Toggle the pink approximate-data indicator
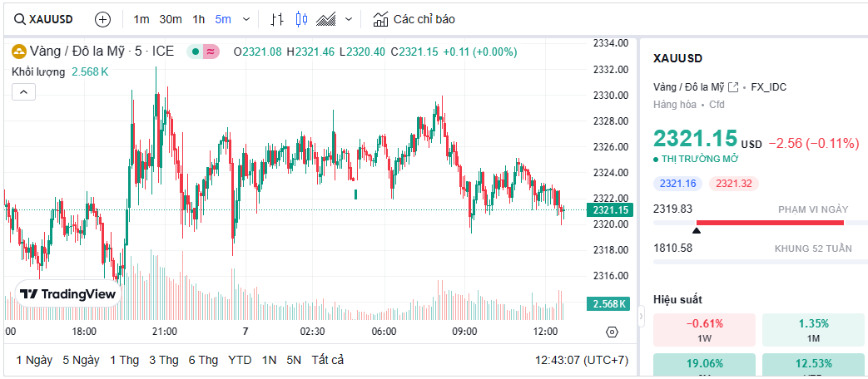The height and width of the screenshot is (379, 868). tap(211, 52)
